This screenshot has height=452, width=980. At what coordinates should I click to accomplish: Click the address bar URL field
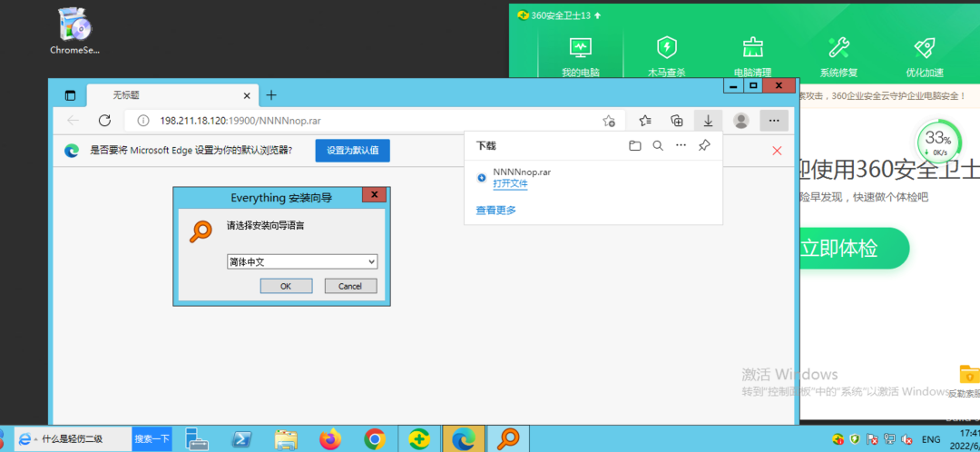tap(375, 121)
